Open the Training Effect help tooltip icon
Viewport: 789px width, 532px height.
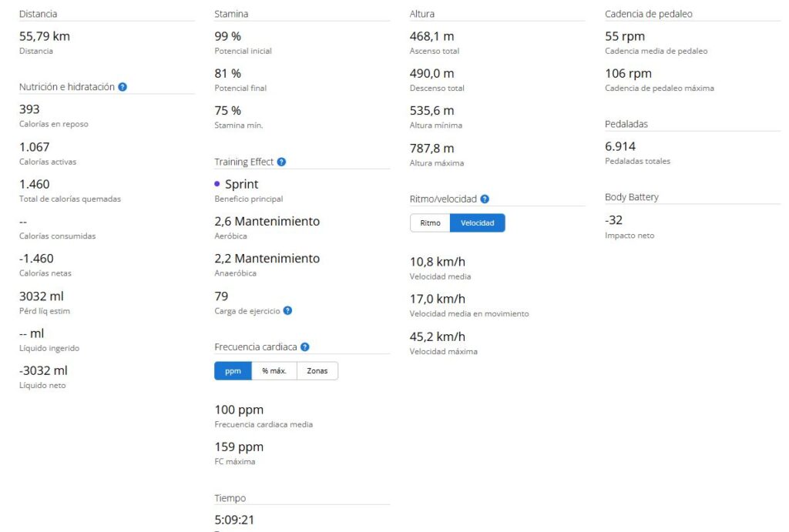pos(281,162)
